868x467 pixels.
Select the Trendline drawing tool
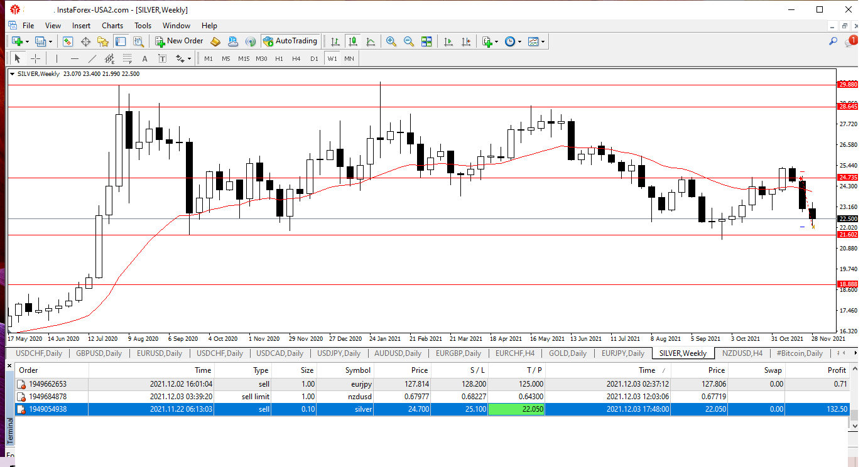92,58
